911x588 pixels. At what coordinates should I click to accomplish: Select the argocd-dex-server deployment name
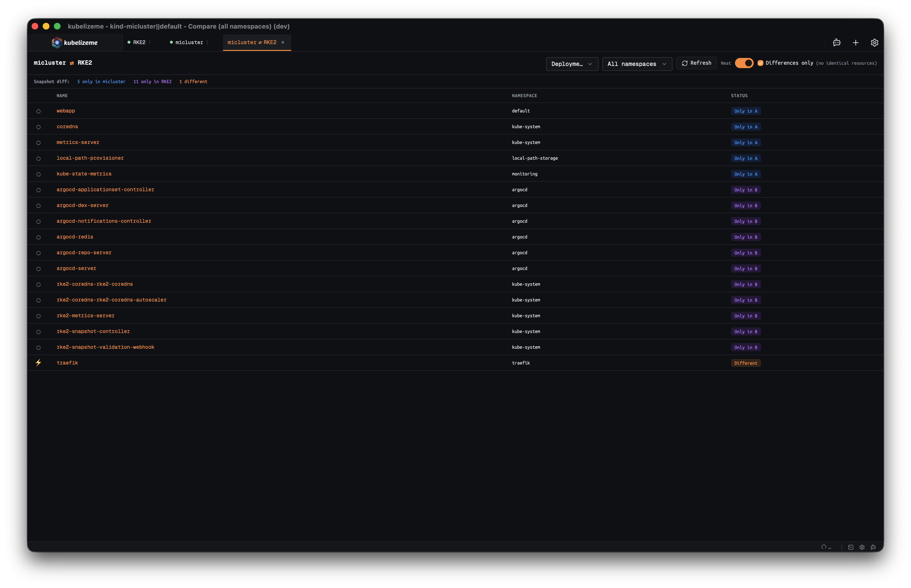coord(82,205)
